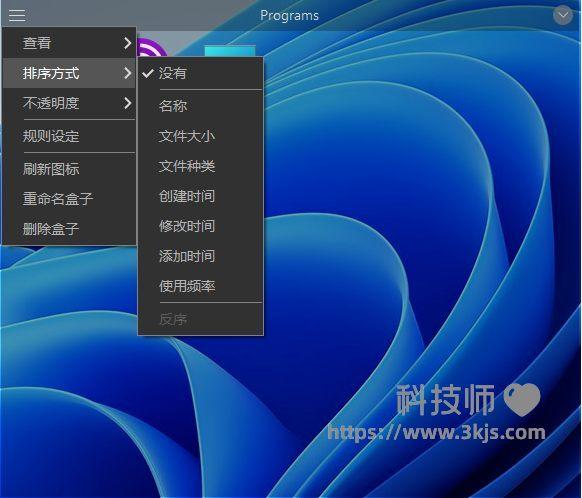Open 规则设定 settings
The width and height of the screenshot is (582, 498).
point(69,136)
